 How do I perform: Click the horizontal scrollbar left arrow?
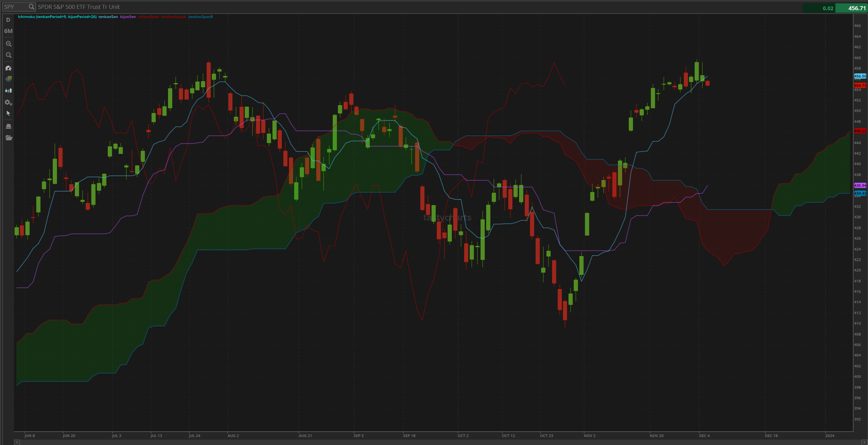pos(17,442)
